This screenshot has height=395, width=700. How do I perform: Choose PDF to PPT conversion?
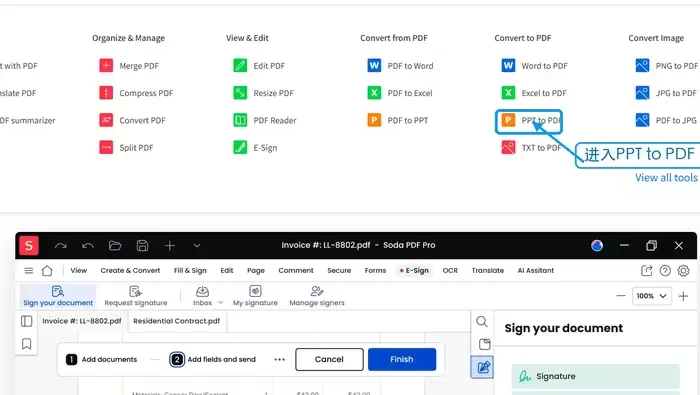398,120
